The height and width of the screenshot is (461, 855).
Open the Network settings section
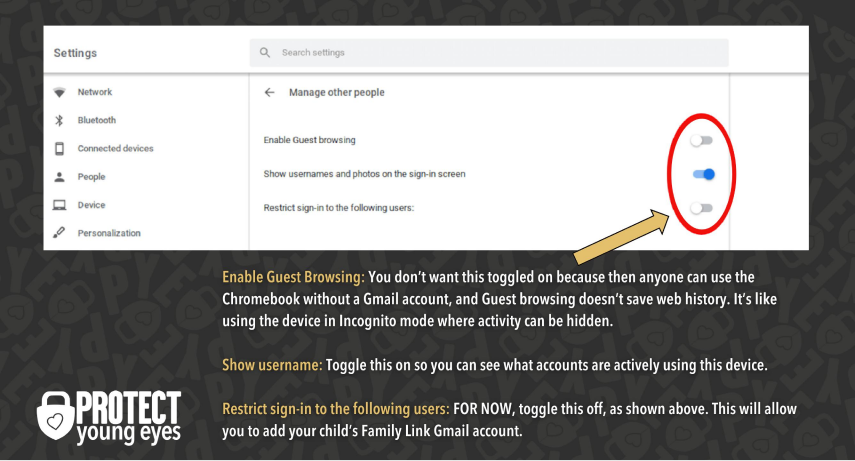coord(95,92)
